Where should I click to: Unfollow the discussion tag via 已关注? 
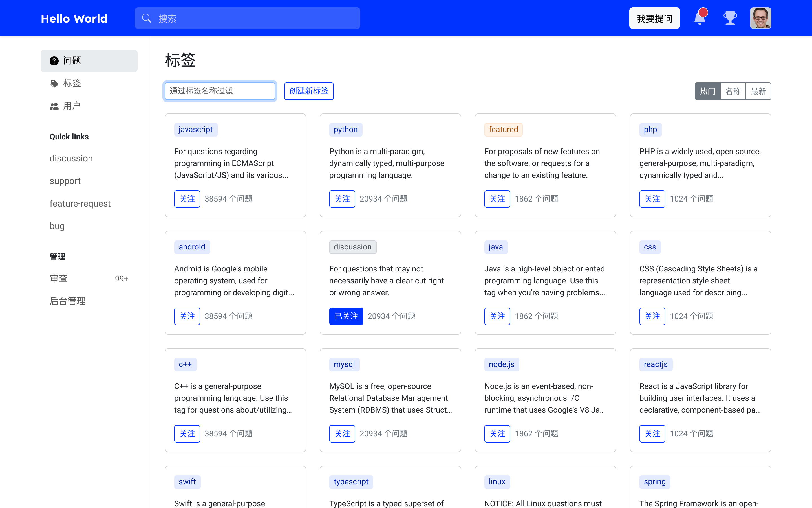[x=346, y=316]
